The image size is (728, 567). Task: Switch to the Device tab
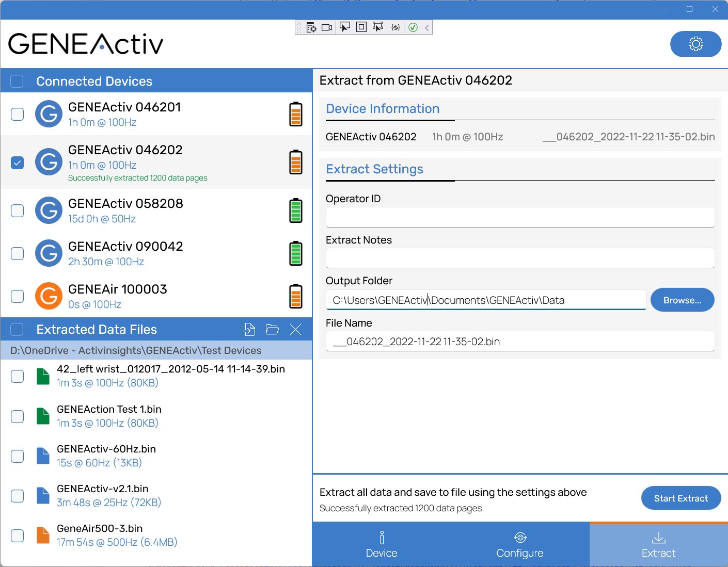[382, 544]
